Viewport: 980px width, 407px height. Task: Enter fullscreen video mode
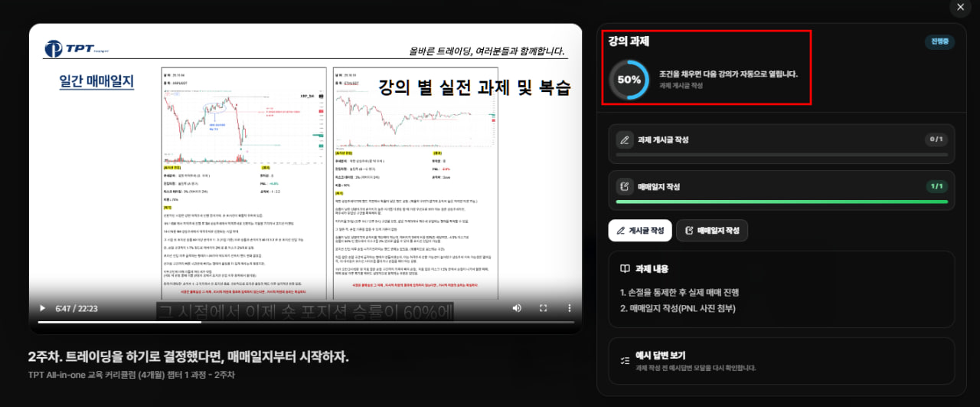click(543, 308)
